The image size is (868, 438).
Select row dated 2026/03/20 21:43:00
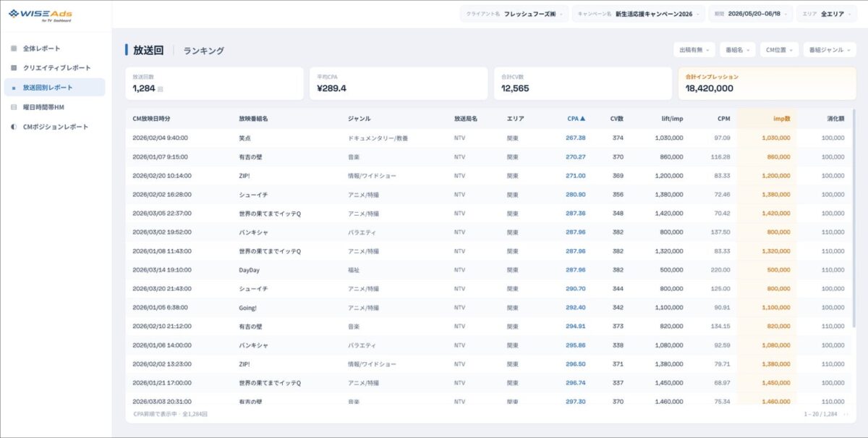click(488, 288)
